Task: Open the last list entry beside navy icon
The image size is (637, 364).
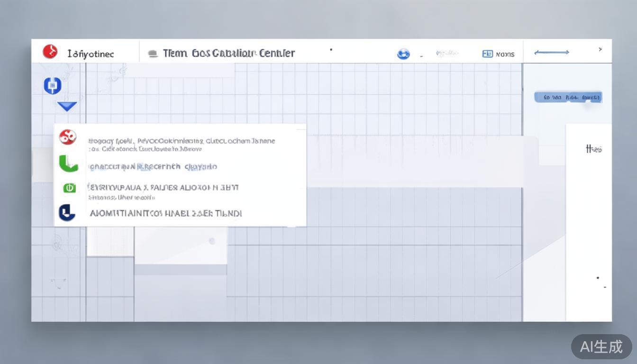Action: (x=166, y=213)
